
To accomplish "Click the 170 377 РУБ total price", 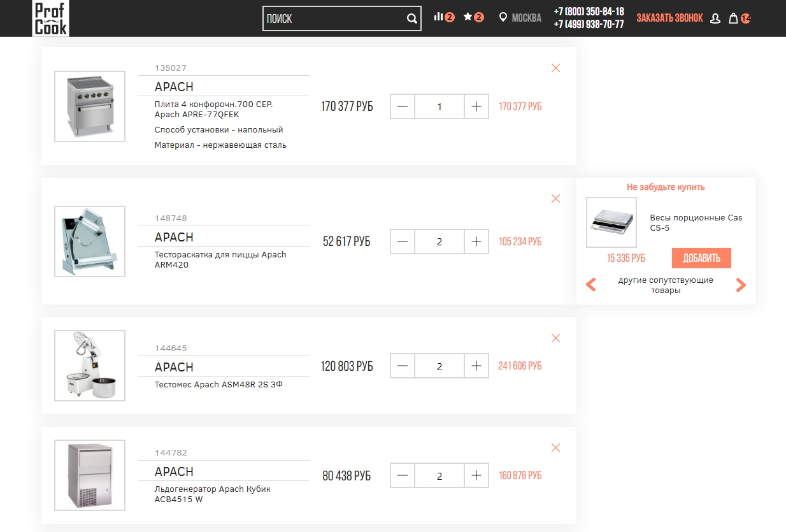I will 520,106.
